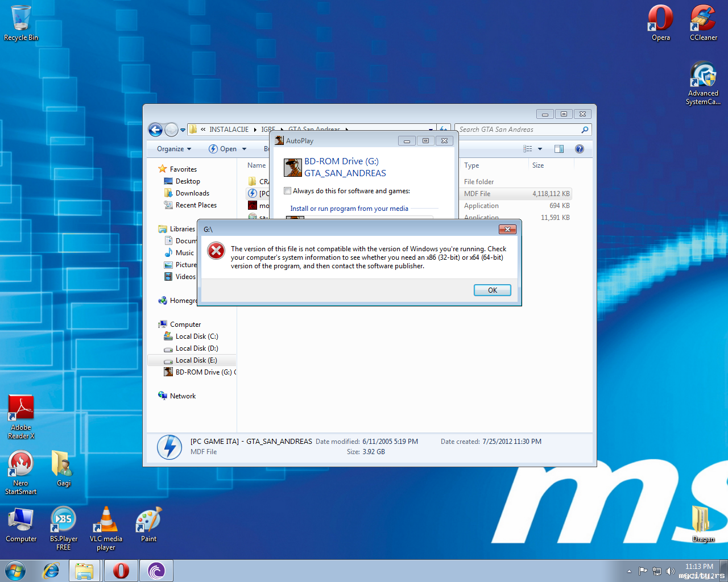
Task: Click the Opera button in the taskbar
Action: 121,571
